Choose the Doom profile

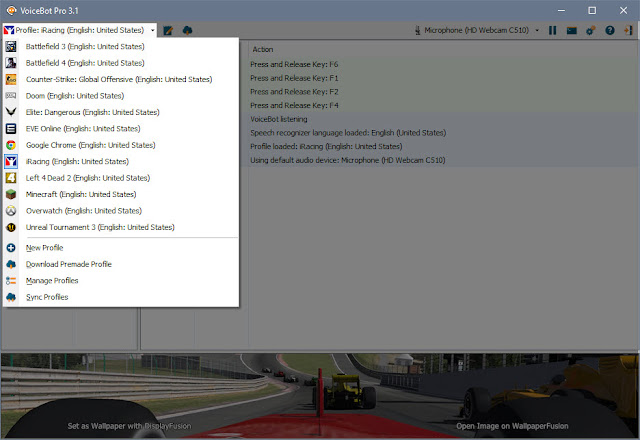(120, 96)
